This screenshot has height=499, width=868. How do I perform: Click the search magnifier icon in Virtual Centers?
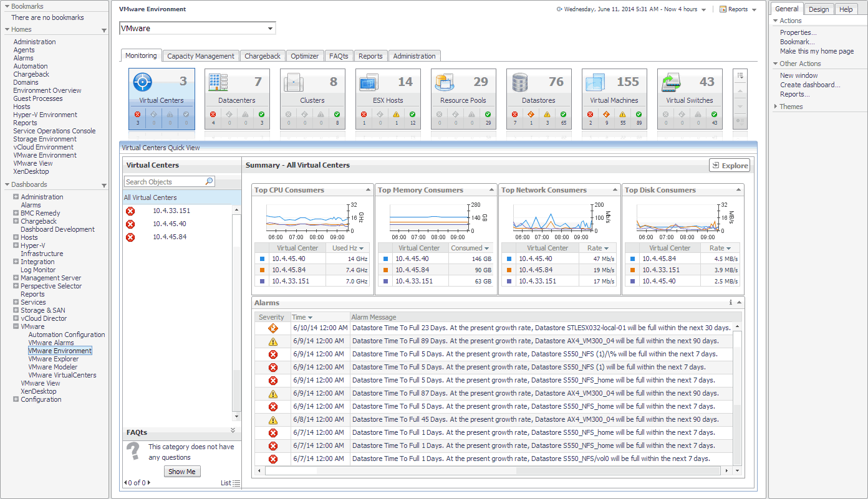pyautogui.click(x=209, y=181)
